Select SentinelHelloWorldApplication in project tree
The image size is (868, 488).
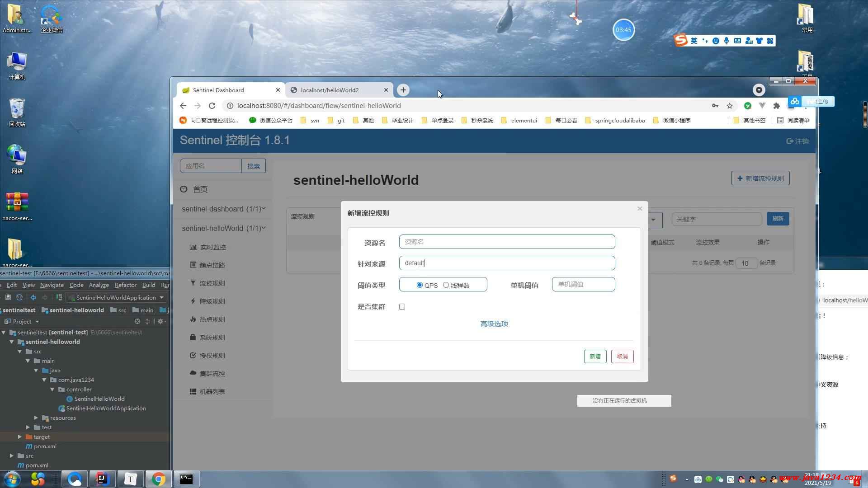[102, 408]
